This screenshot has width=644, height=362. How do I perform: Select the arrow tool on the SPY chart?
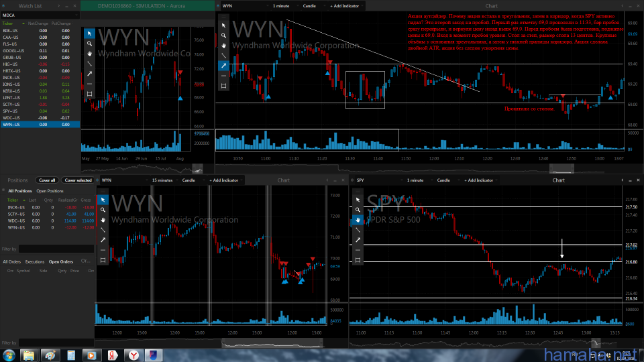pyautogui.click(x=358, y=240)
